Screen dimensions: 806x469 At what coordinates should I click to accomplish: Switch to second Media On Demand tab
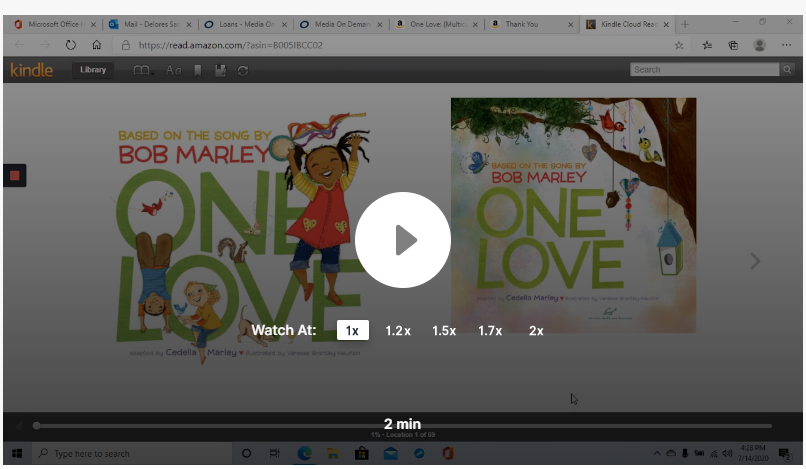coord(342,24)
